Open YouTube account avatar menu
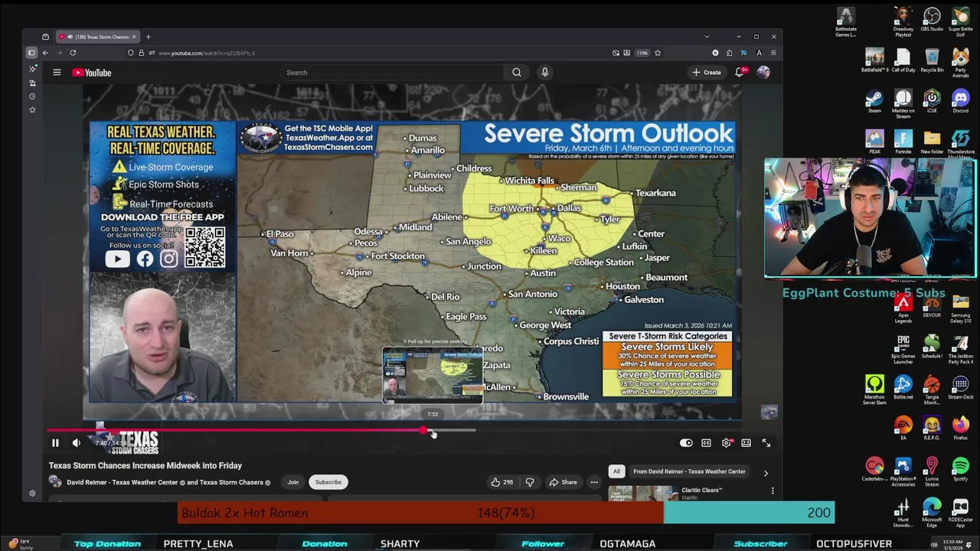The image size is (980, 551). [x=763, y=73]
